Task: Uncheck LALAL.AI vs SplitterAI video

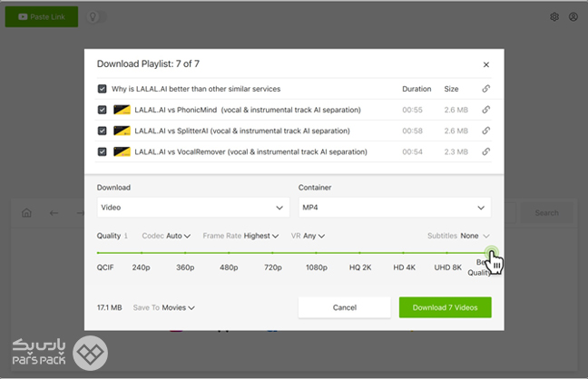Action: pyautogui.click(x=102, y=131)
